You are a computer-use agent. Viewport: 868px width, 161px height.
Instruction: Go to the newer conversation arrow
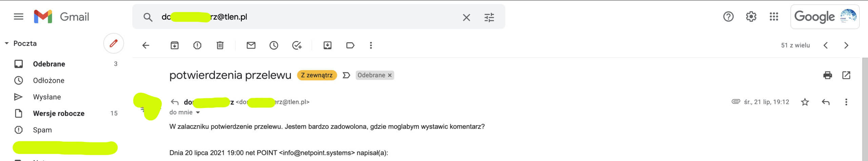[826, 45]
